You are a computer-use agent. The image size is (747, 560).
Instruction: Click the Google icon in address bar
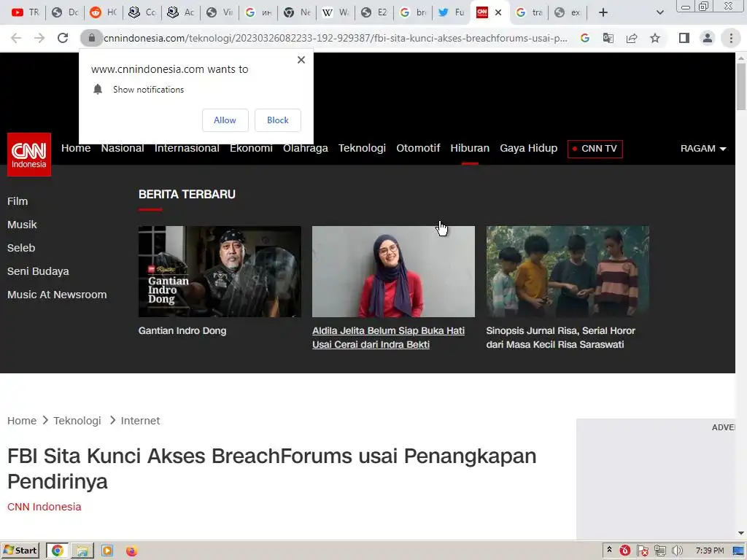click(585, 38)
